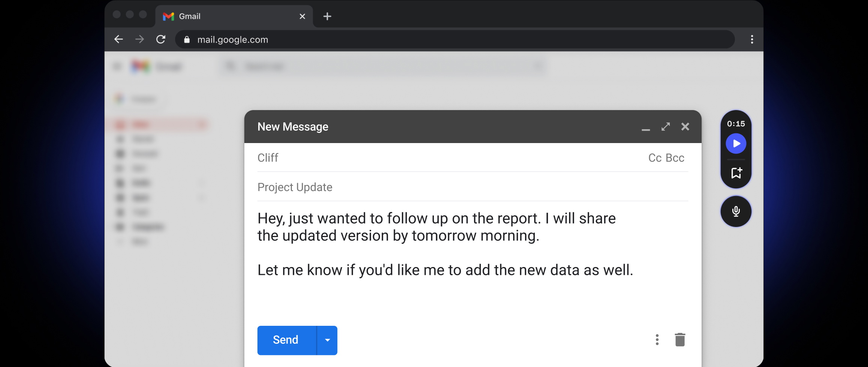868x367 pixels.
Task: Reload the page in the browser
Action: 161,39
